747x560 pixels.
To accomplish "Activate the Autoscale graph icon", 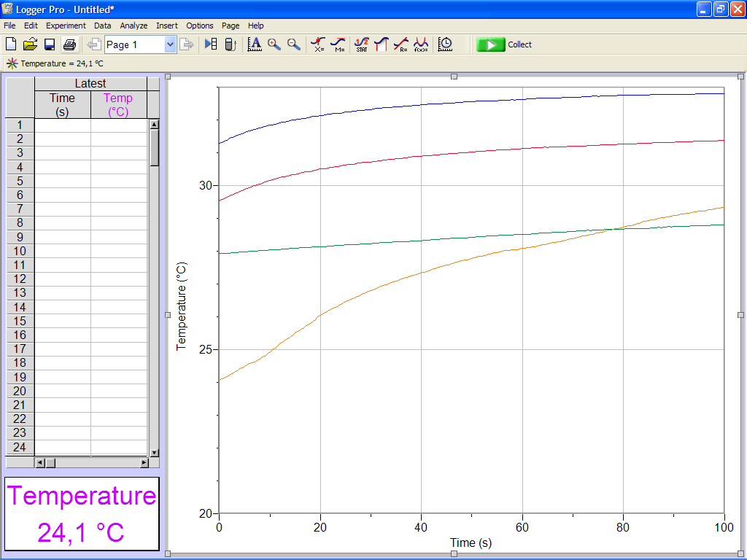I will tap(255, 44).
